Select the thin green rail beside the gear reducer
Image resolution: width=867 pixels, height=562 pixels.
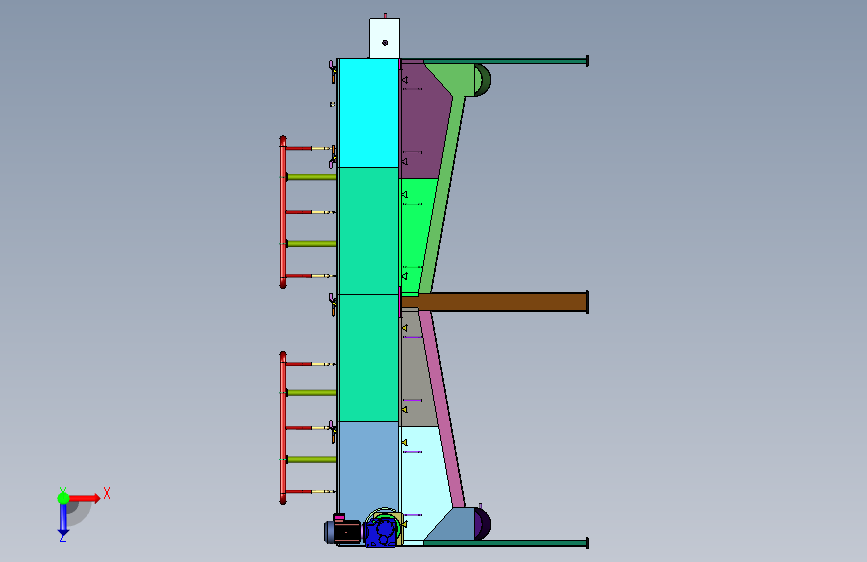[x=505, y=543]
